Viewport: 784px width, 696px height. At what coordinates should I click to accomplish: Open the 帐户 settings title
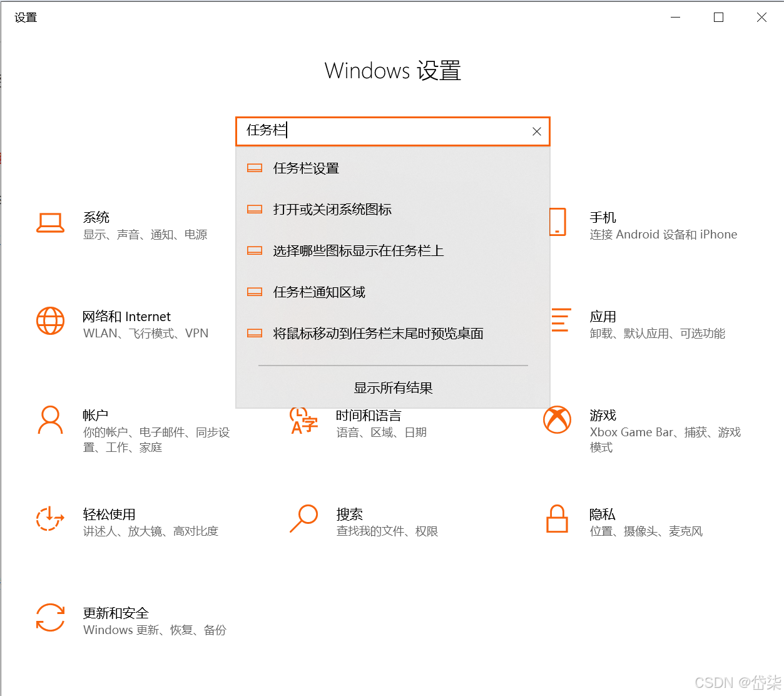pyautogui.click(x=96, y=415)
